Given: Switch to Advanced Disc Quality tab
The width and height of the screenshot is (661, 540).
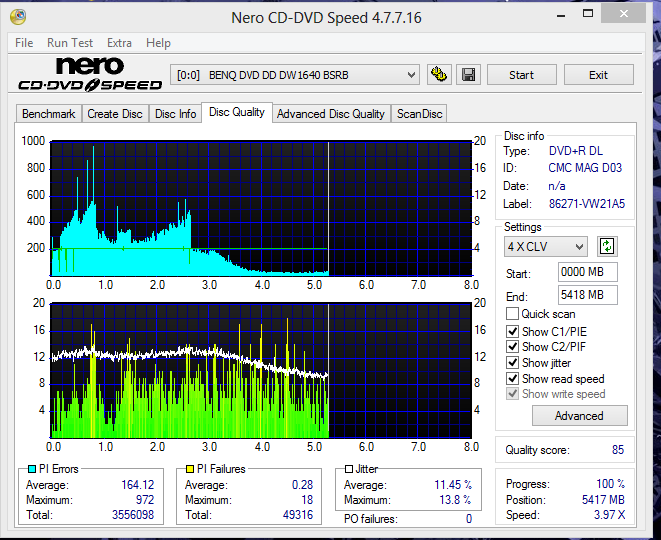Looking at the screenshot, I should pyautogui.click(x=331, y=114).
